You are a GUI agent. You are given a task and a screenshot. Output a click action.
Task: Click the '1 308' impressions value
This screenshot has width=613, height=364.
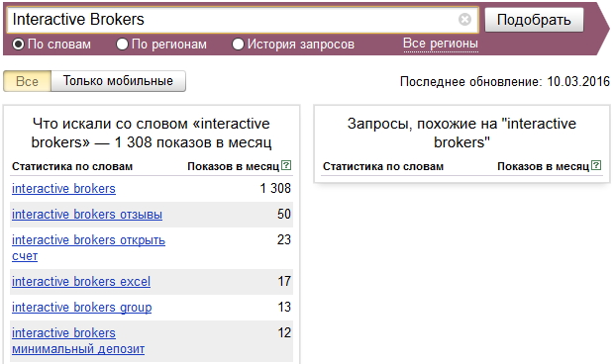[275, 188]
